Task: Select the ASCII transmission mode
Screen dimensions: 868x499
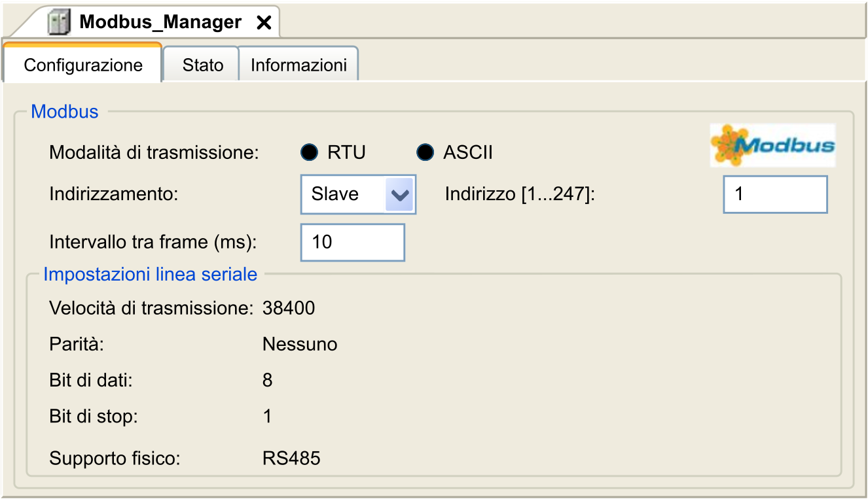Action: tap(425, 153)
